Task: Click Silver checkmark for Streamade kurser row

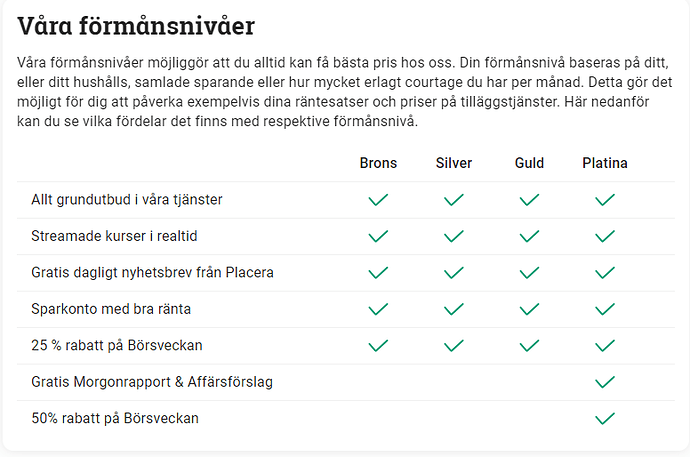Action: pos(454,237)
